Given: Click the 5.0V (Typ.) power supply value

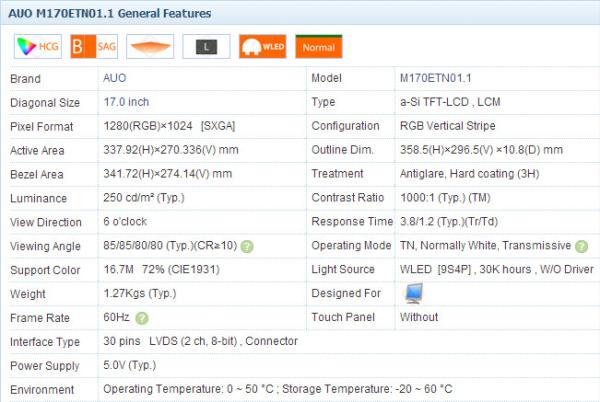Looking at the screenshot, I should click(x=130, y=365).
